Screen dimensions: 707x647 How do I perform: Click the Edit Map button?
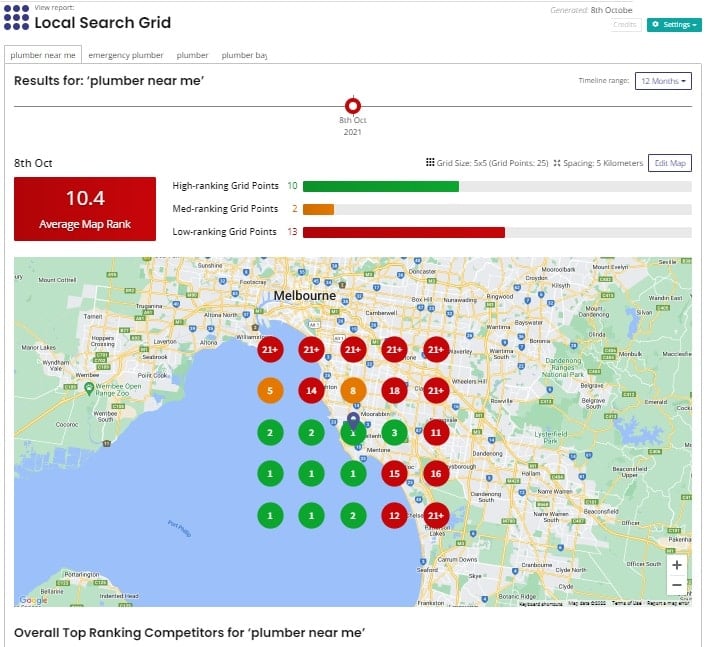670,163
